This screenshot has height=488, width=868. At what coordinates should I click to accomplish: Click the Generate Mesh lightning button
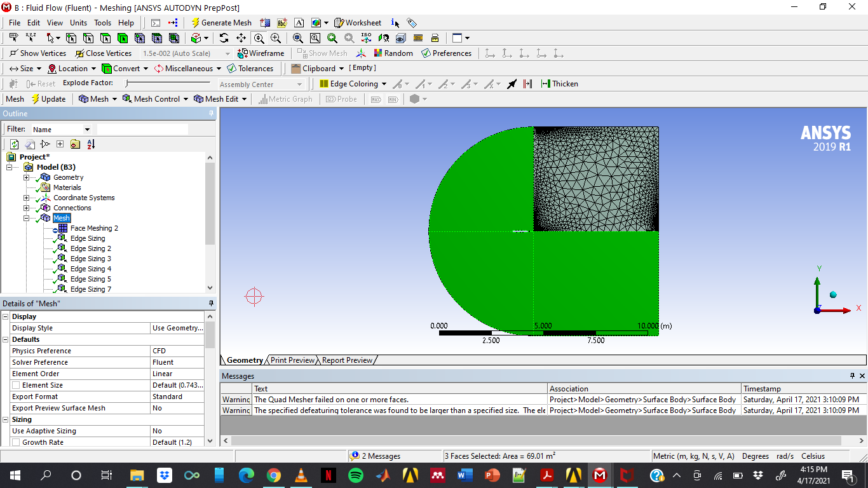222,23
